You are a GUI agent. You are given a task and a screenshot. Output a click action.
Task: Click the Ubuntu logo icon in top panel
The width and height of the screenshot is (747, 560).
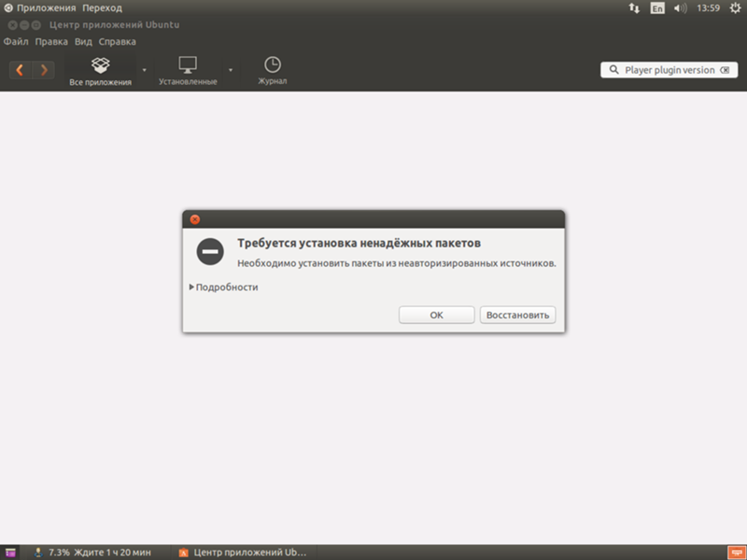8,8
